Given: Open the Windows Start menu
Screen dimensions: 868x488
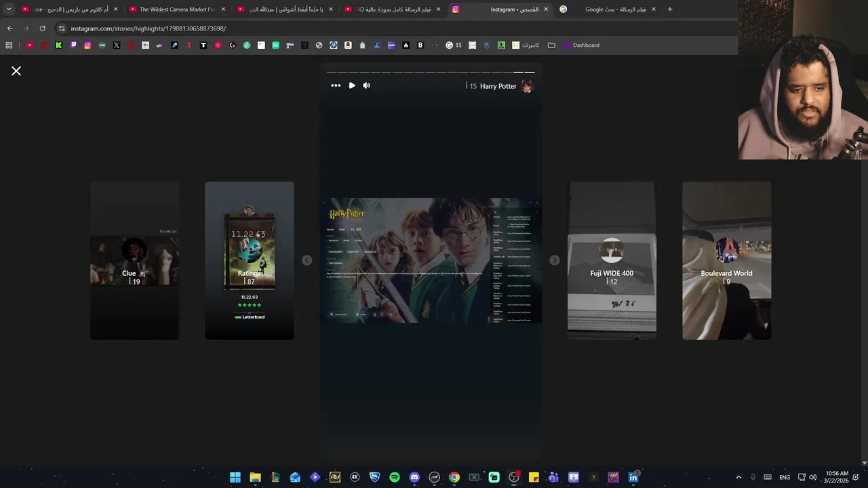Looking at the screenshot, I should tap(235, 477).
